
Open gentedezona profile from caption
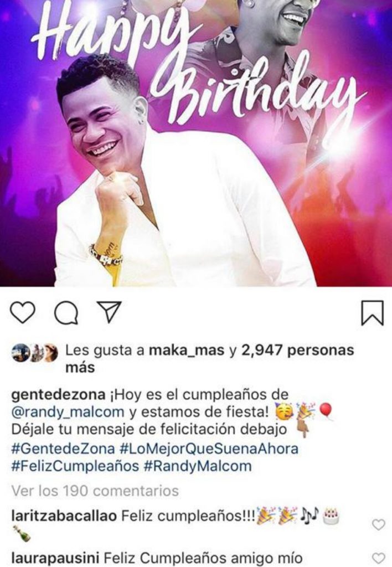tap(59, 395)
